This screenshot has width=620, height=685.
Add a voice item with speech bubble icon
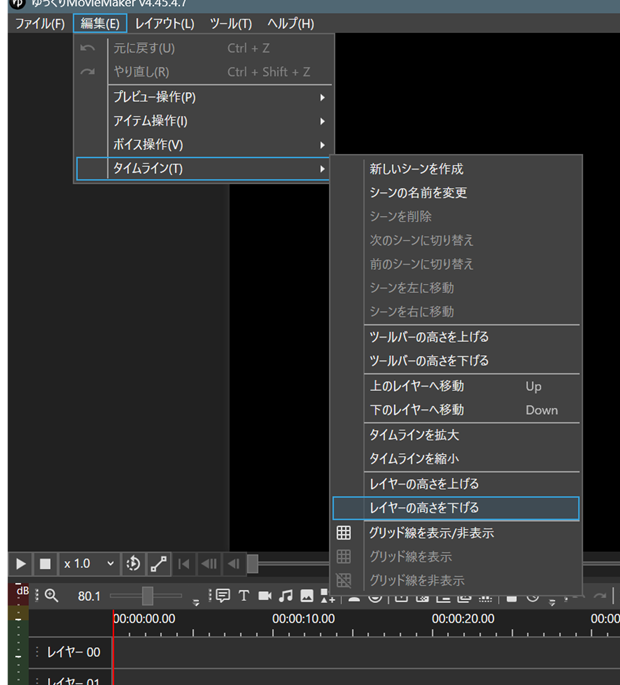click(x=222, y=596)
